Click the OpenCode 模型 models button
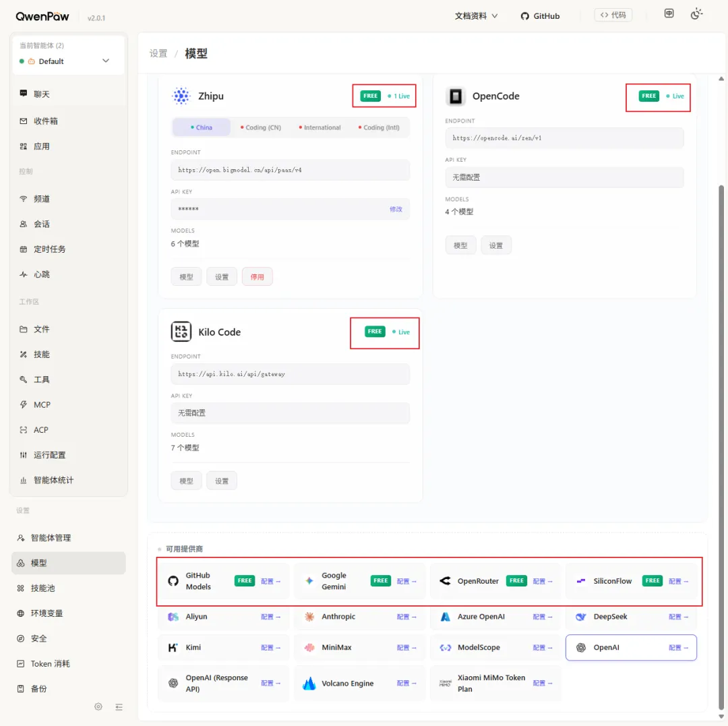 (x=460, y=245)
